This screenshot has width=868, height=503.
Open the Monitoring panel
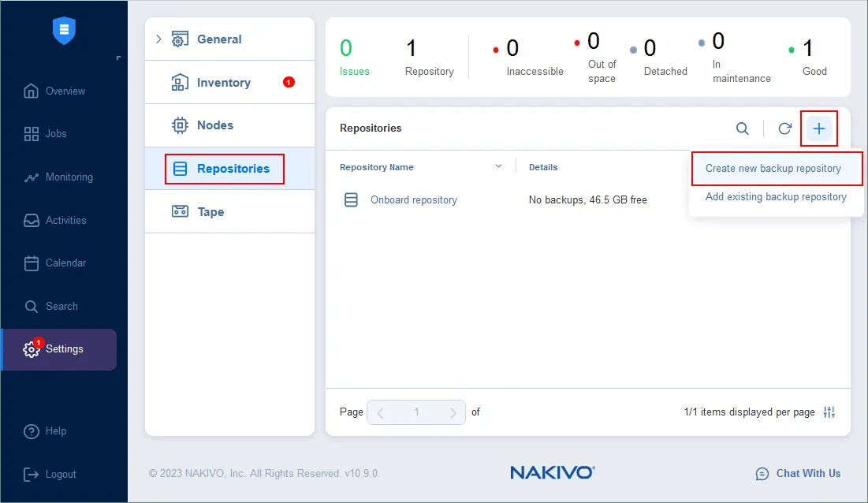coord(32,177)
